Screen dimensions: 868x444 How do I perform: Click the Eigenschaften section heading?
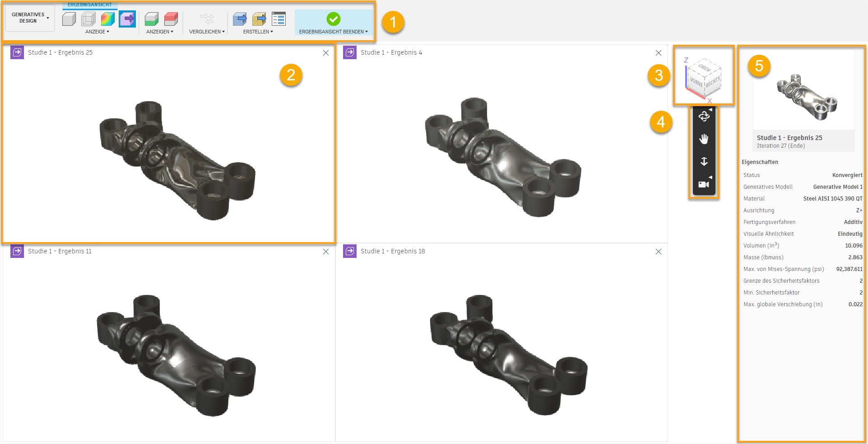[x=760, y=162]
